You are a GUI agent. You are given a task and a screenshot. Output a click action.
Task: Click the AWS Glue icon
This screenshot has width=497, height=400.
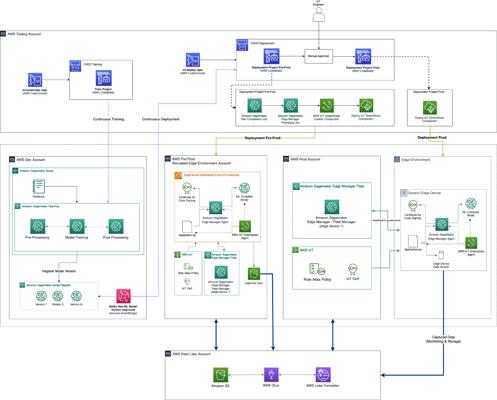pyautogui.click(x=271, y=375)
